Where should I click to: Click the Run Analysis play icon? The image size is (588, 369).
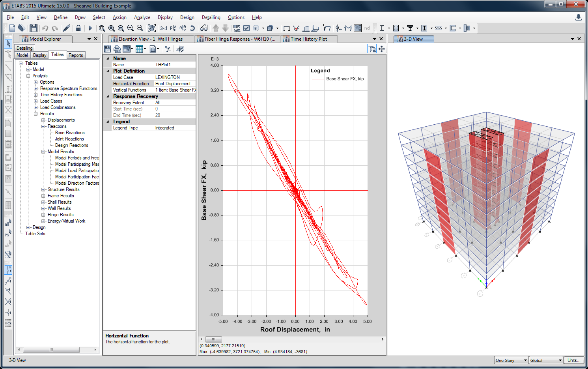point(90,28)
